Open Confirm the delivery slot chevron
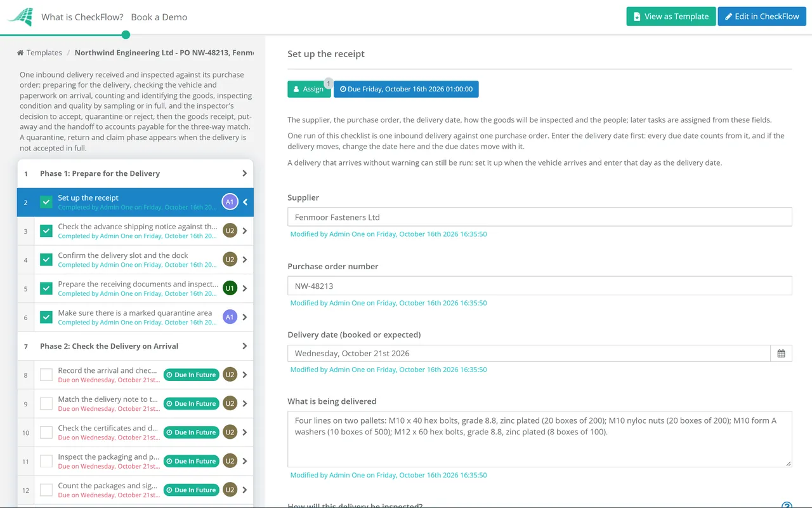This screenshot has height=508, width=812. click(x=245, y=259)
